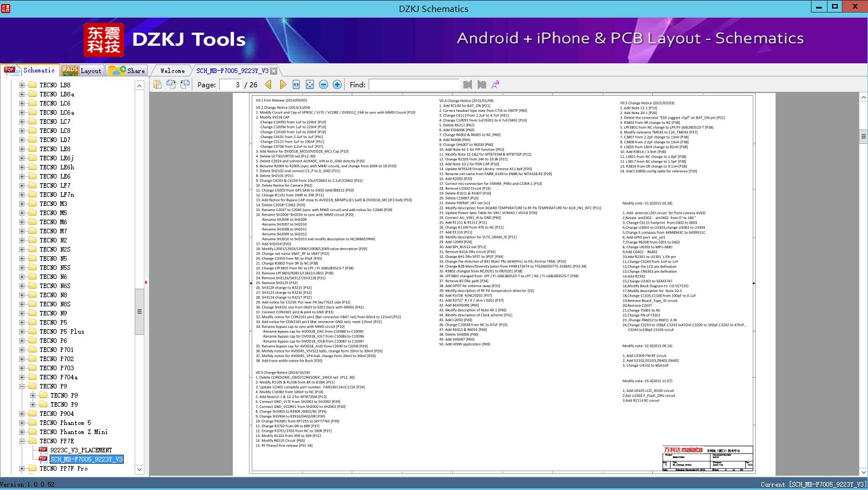
Task: Toggle match case search icon
Action: tap(495, 84)
